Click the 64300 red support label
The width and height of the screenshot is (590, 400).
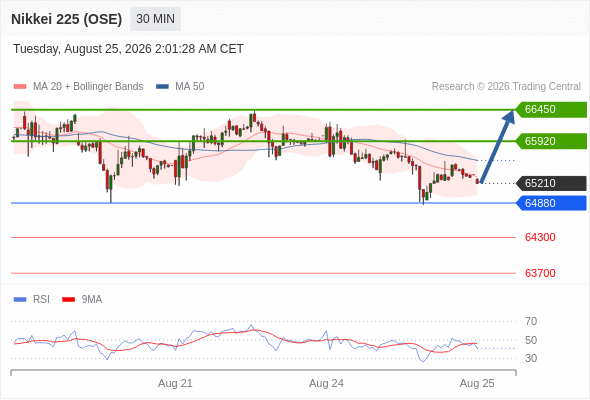[540, 237]
